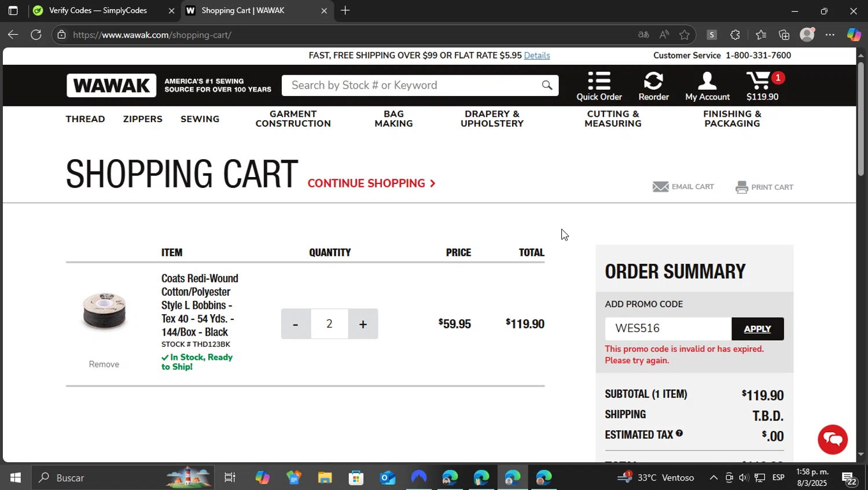868x490 pixels.
Task: Open Task View on the taskbar
Action: [230, 478]
